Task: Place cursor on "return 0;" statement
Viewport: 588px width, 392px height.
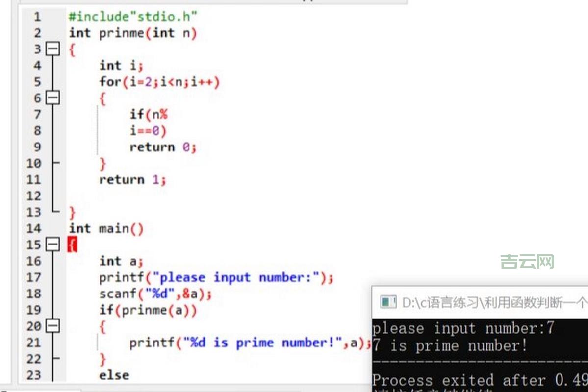Action: point(162,147)
